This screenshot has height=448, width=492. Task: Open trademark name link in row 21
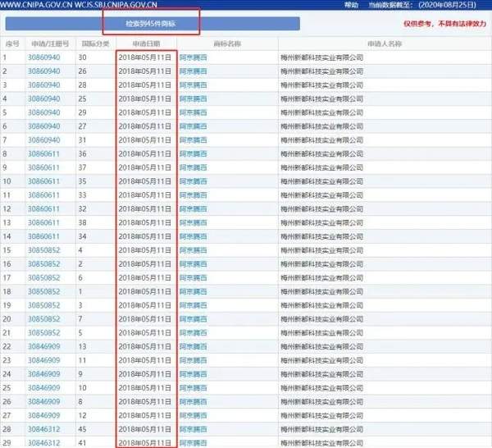(x=193, y=333)
